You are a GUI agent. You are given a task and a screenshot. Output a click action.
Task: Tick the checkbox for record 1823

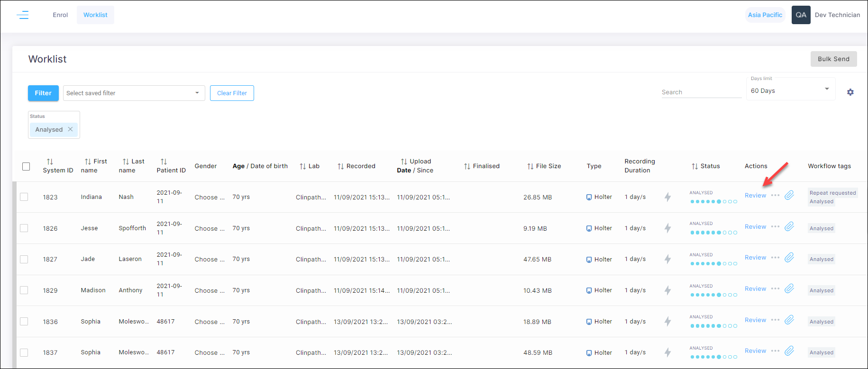[x=24, y=197]
